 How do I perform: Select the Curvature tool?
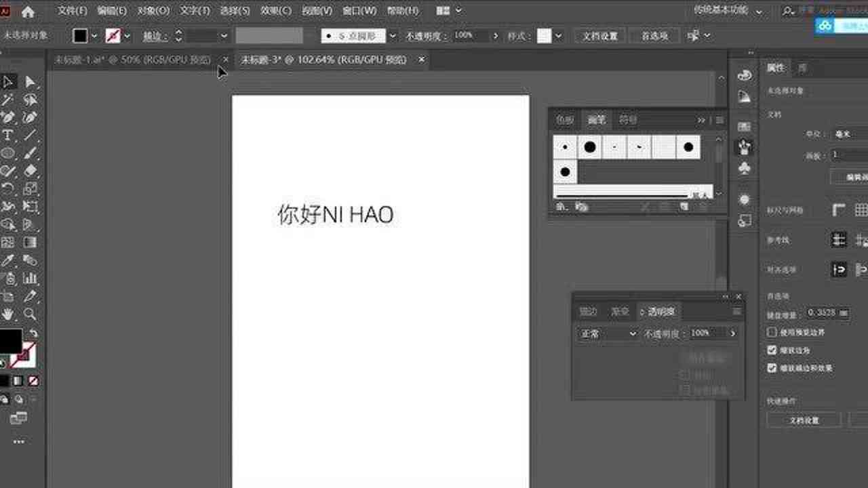point(30,117)
